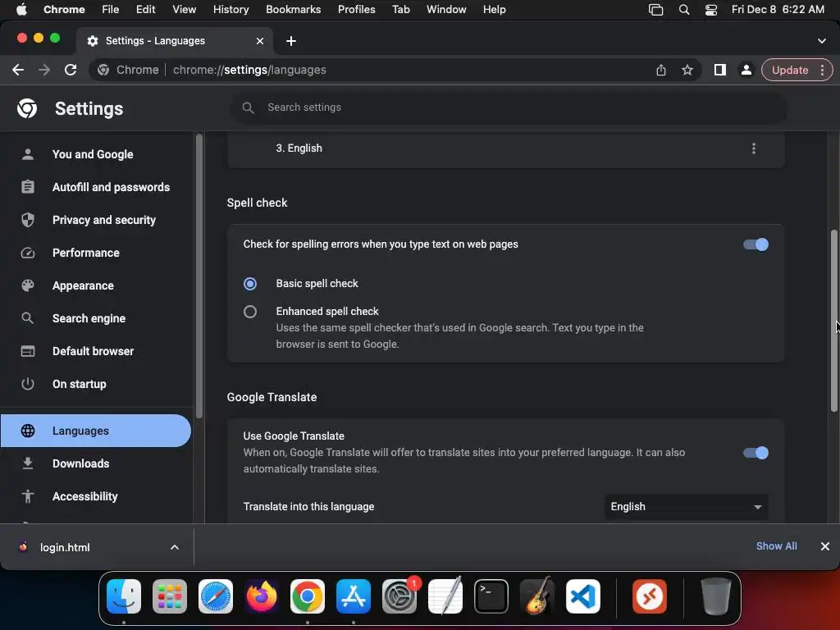Image resolution: width=840 pixels, height=630 pixels.
Task: Open Control Center in menu bar
Action: click(711, 9)
